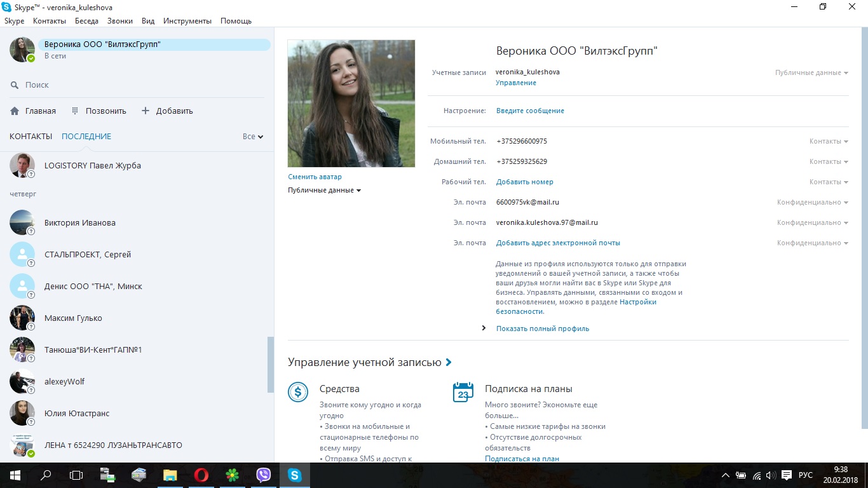868x488 pixels.
Task: Click the plus Добавить icon
Action: point(145,111)
